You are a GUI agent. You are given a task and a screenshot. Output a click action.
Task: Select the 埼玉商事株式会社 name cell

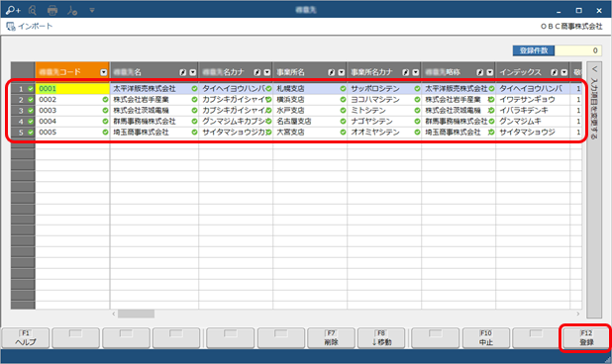point(154,133)
